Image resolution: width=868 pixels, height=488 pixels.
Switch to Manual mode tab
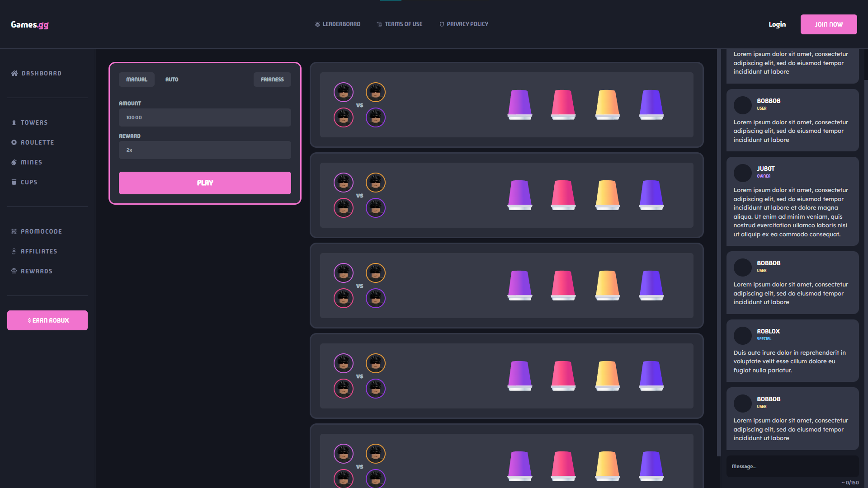(x=137, y=80)
